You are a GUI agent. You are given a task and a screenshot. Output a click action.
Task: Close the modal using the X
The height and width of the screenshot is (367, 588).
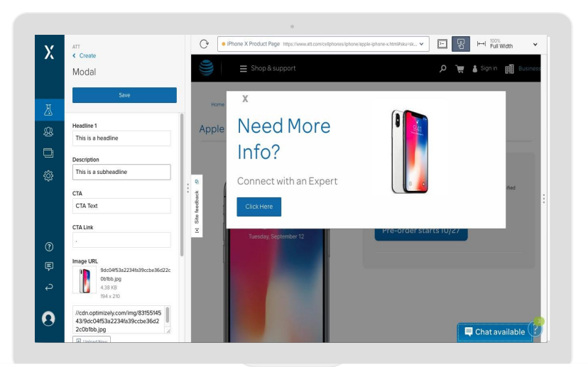[x=246, y=99]
